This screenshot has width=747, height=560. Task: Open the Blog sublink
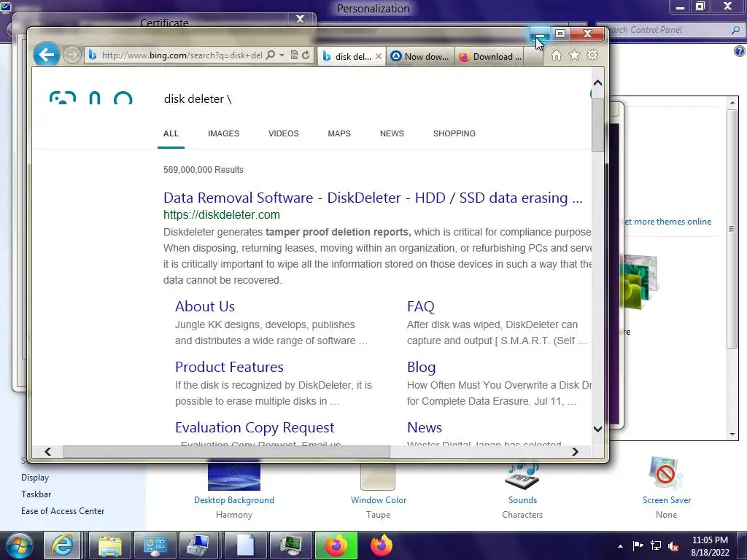click(x=421, y=367)
